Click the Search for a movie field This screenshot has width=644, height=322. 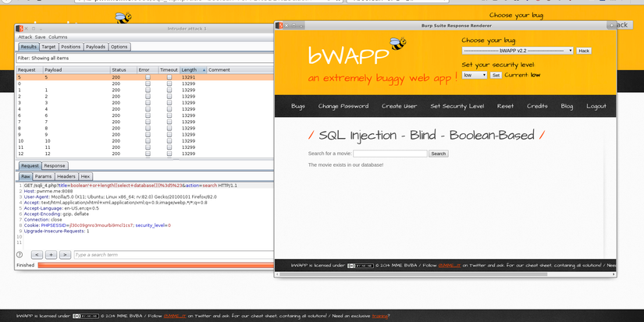[390, 154]
